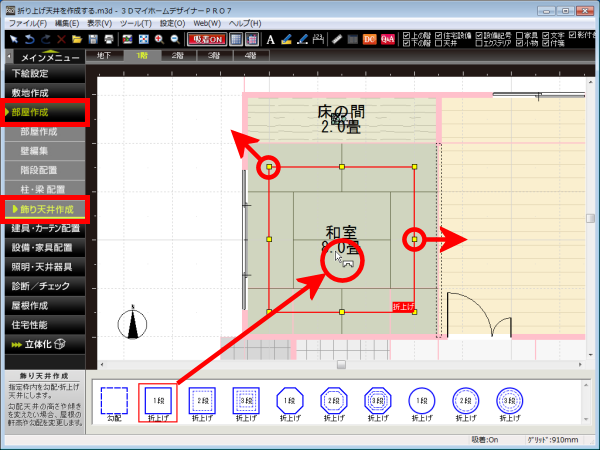Open the Q&A help icon

(x=388, y=39)
